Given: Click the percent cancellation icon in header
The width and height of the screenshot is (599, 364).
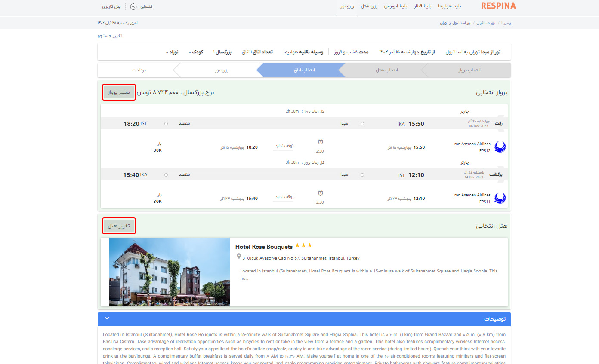Looking at the screenshot, I should pyautogui.click(x=133, y=6).
